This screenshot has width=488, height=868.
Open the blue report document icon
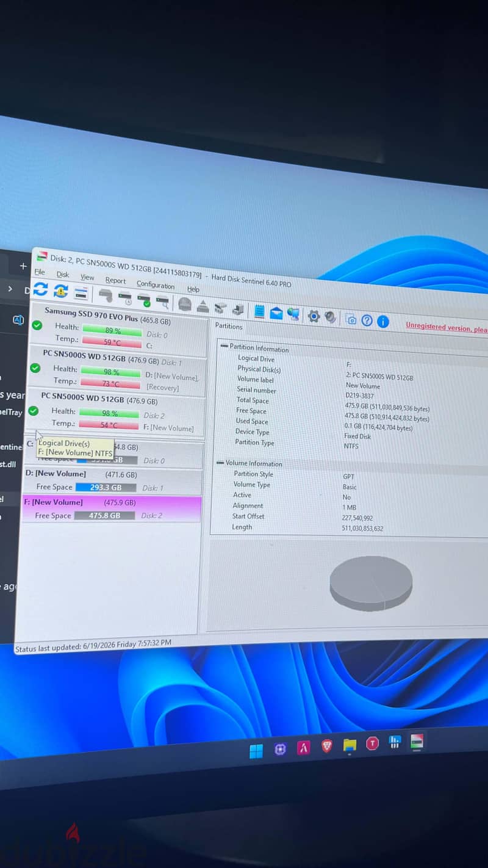click(x=259, y=311)
